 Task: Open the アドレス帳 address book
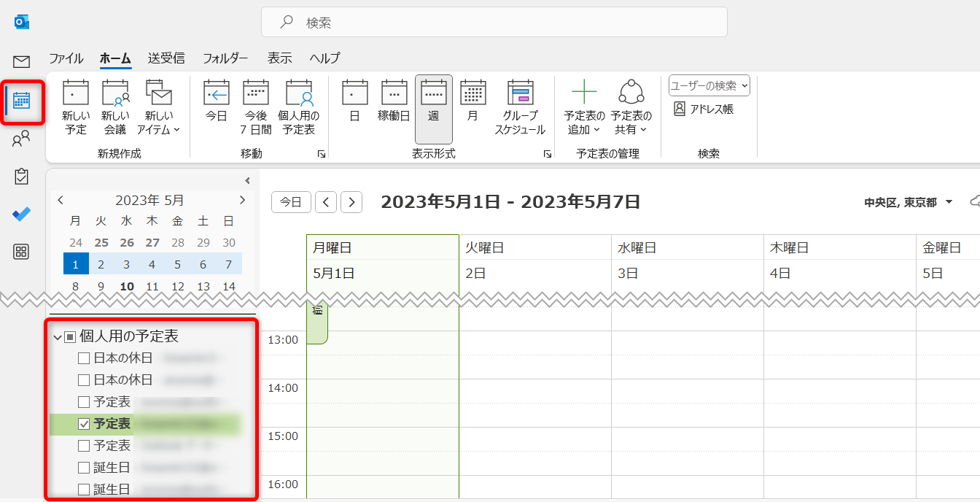click(x=704, y=109)
